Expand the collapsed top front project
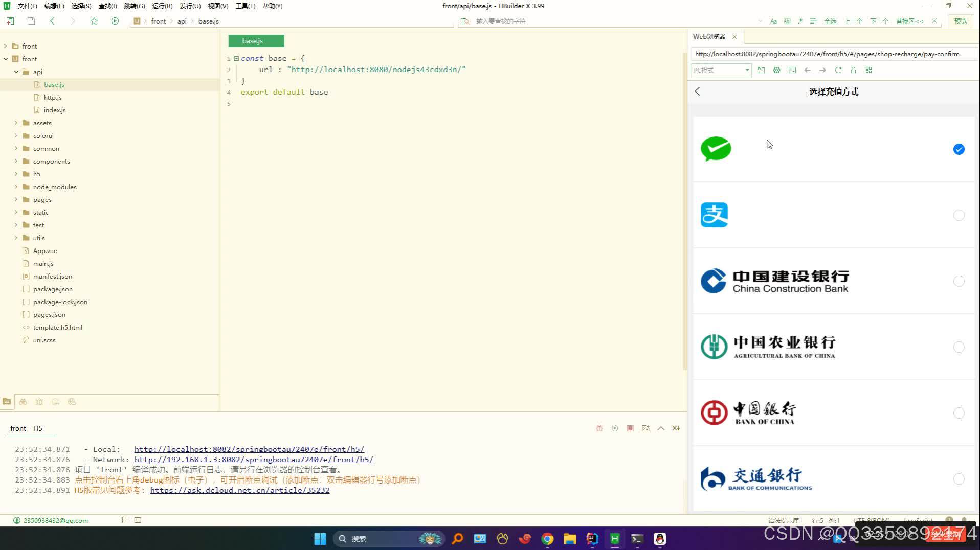 coord(6,46)
